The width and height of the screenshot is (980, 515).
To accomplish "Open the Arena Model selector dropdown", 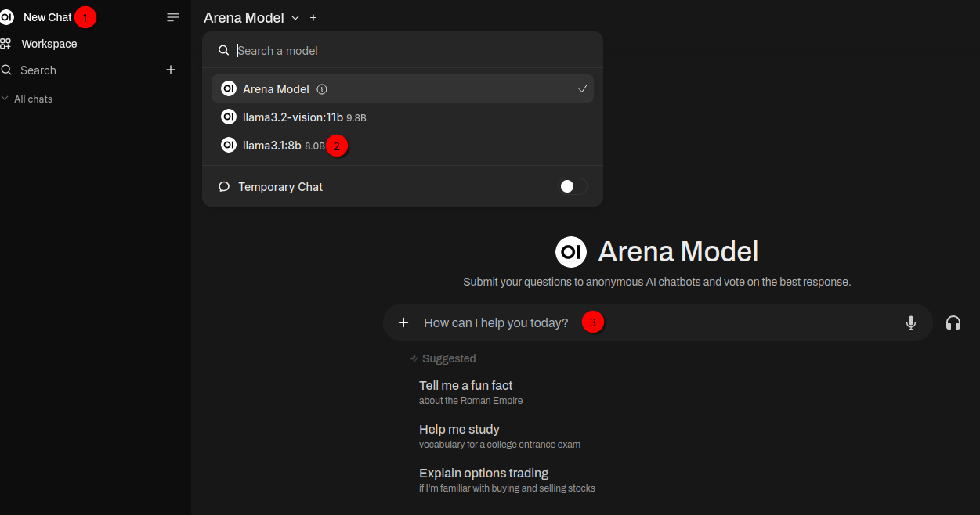I will pyautogui.click(x=251, y=17).
